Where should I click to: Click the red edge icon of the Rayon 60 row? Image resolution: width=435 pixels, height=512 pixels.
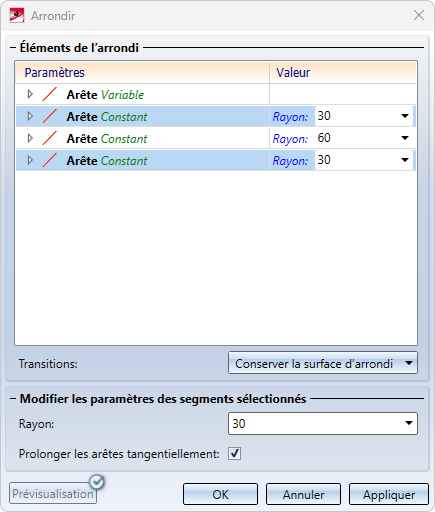(x=50, y=138)
